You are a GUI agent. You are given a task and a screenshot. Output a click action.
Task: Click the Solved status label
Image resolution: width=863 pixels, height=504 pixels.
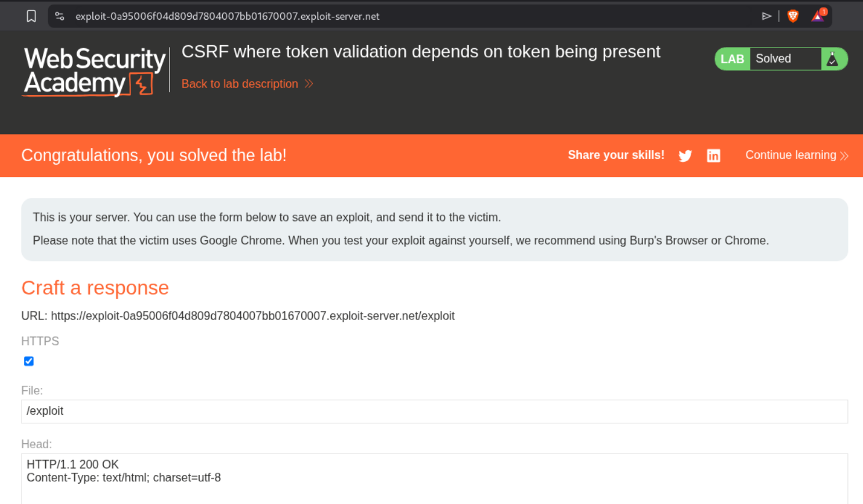tap(774, 59)
